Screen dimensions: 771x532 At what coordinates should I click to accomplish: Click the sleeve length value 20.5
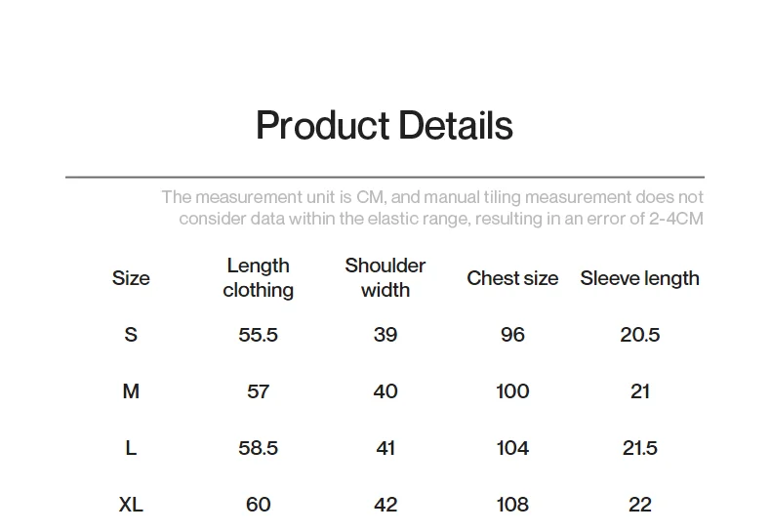pyautogui.click(x=639, y=335)
